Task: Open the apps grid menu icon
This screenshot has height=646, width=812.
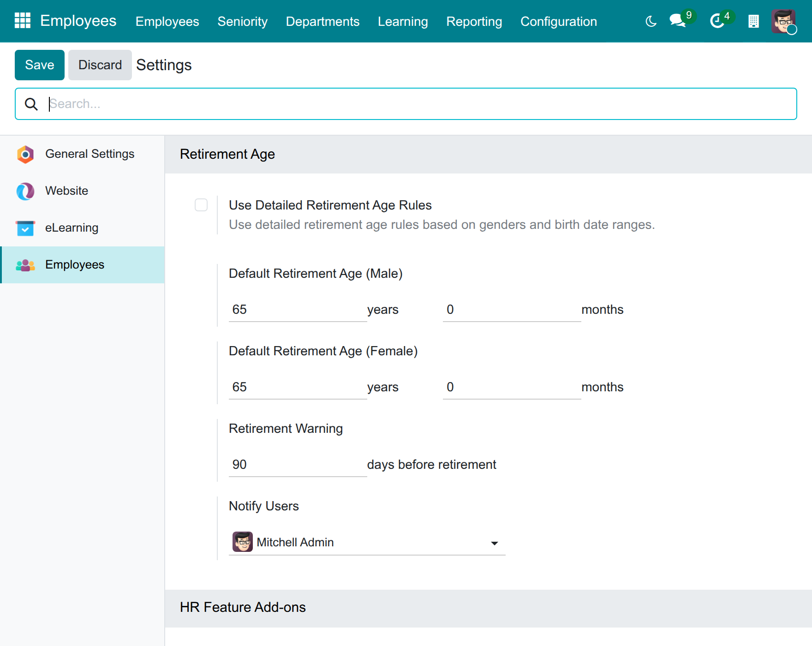Action: pos(23,21)
